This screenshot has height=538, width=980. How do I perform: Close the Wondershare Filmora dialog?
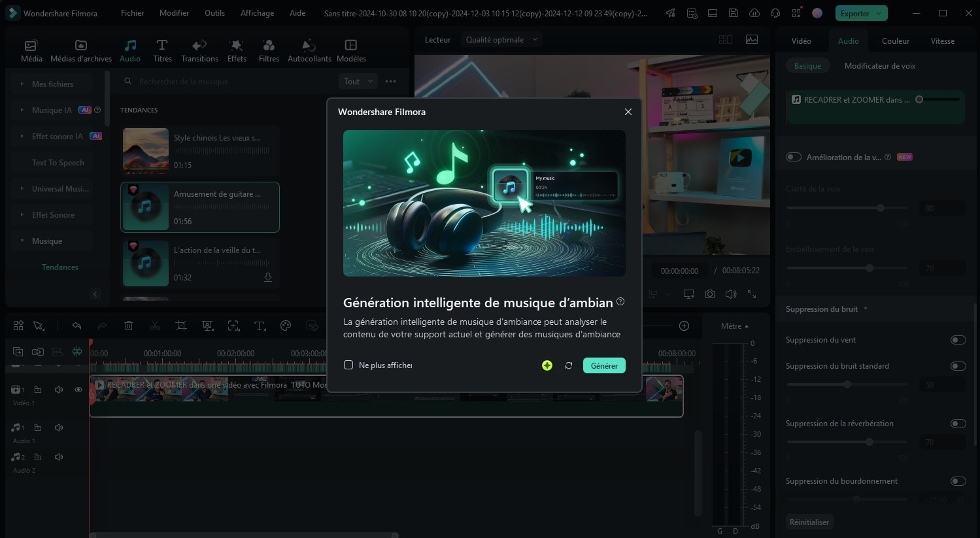628,112
